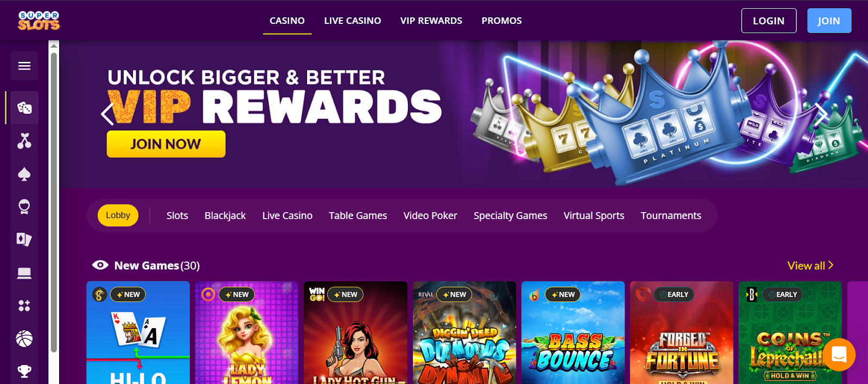Open the trophy tournaments sidebar icon
The width and height of the screenshot is (868, 384).
tap(24, 372)
